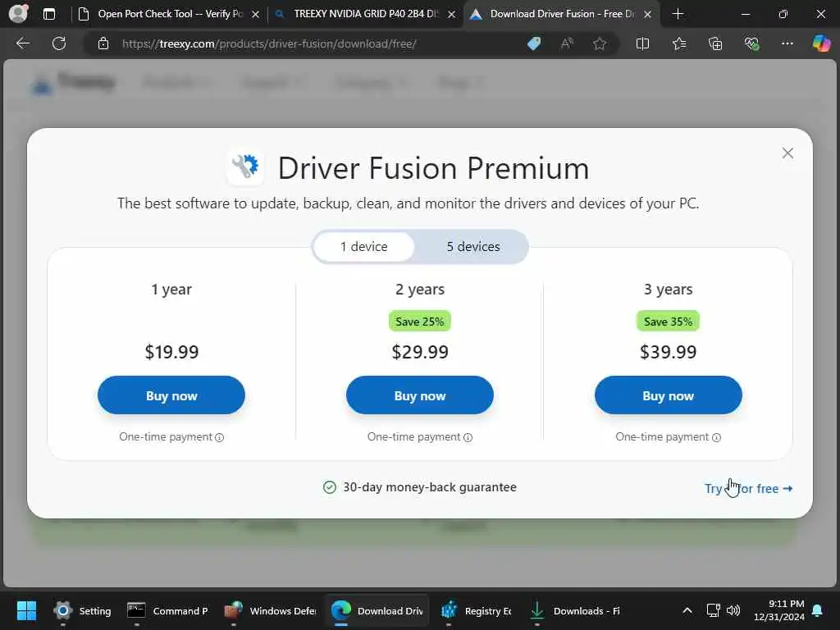The height and width of the screenshot is (630, 840).
Task: Select the 1 device option
Action: (x=363, y=246)
